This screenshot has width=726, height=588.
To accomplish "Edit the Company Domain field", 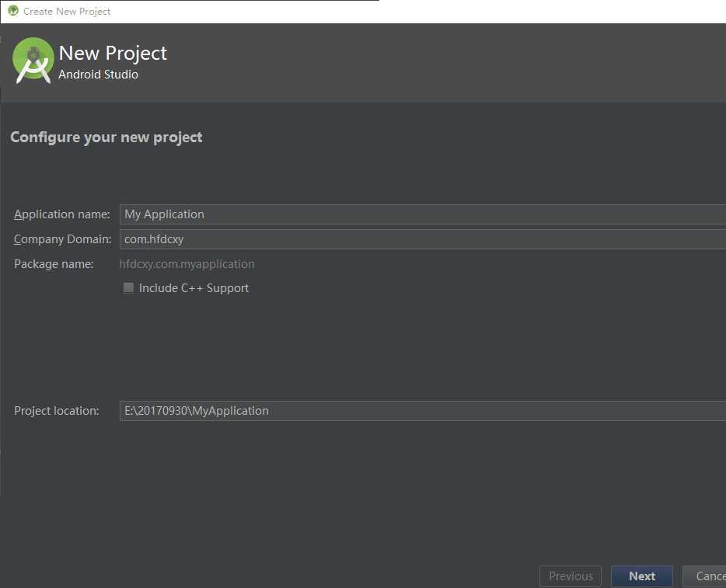I will tap(422, 239).
